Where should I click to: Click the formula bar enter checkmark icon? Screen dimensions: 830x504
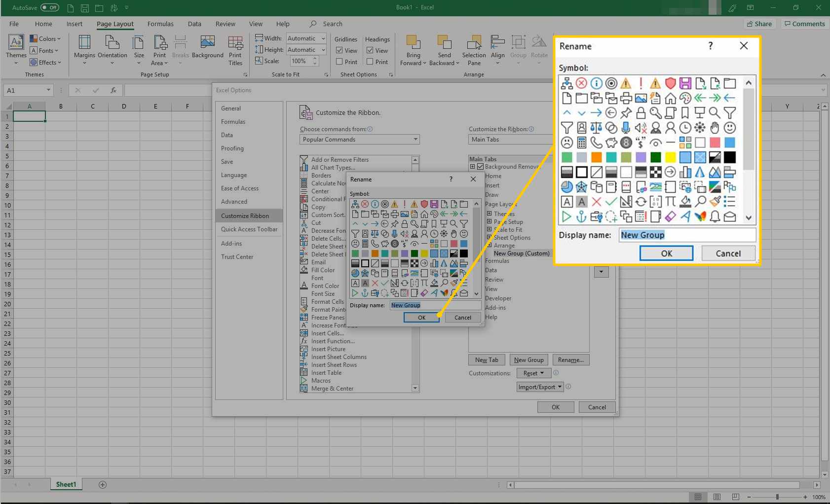click(x=96, y=90)
